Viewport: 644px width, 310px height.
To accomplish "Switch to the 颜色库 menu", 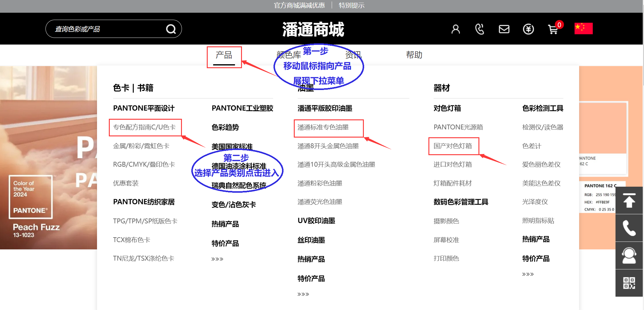I will point(289,55).
